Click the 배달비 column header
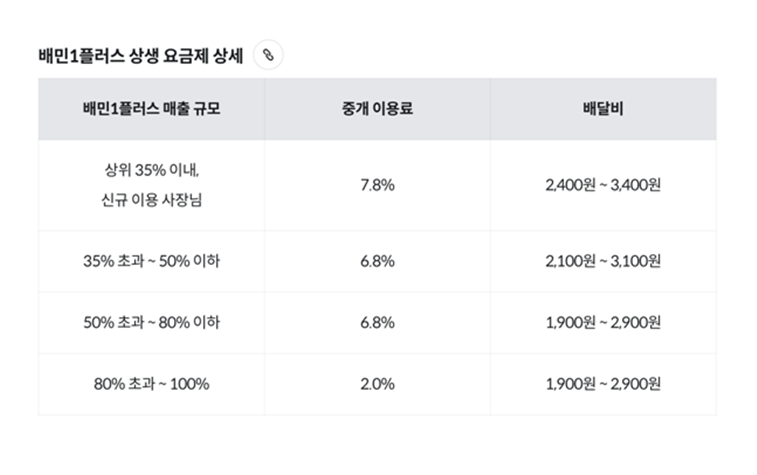The image size is (757, 475). point(603,109)
